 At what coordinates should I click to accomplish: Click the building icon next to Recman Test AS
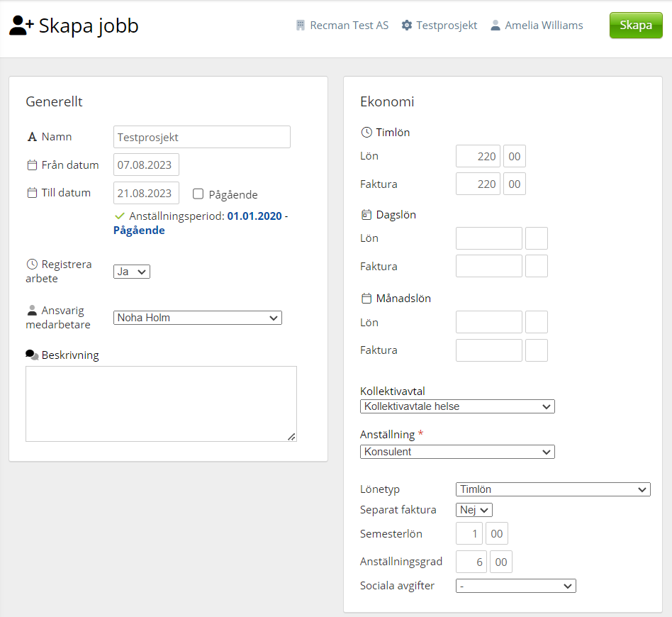301,26
